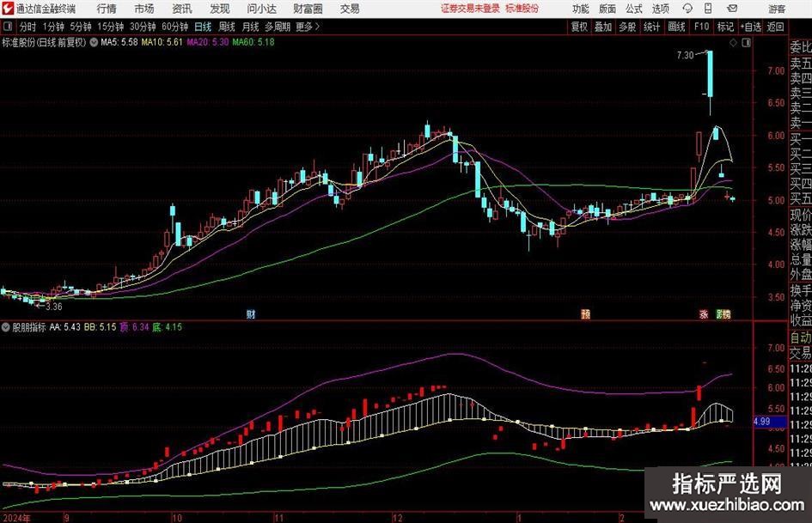Click the 7.30 high price label
Image resolution: width=812 pixels, height=523 pixels.
(685, 55)
